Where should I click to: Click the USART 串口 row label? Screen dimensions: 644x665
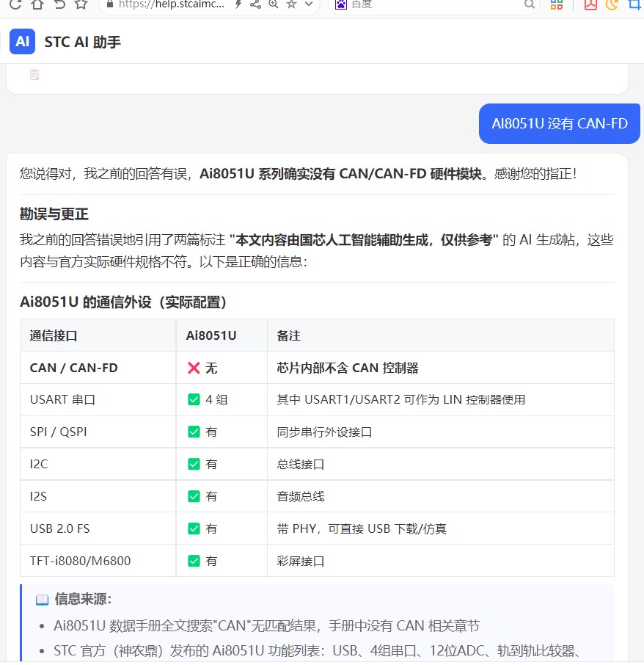tap(62, 399)
